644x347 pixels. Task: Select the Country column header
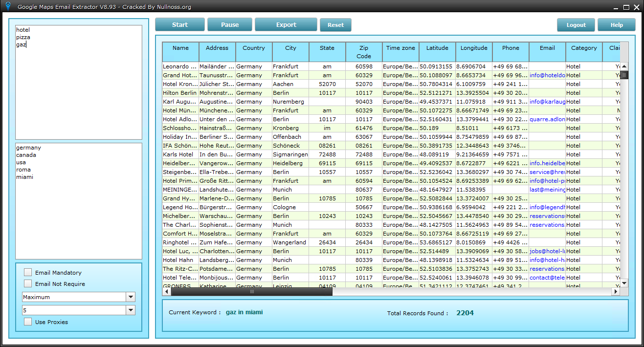click(254, 52)
